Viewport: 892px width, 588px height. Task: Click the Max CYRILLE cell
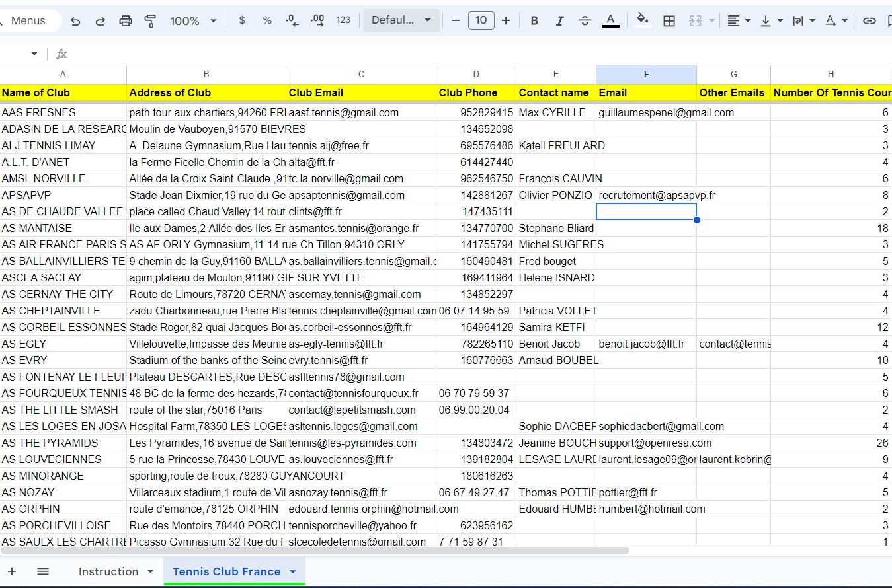556,112
